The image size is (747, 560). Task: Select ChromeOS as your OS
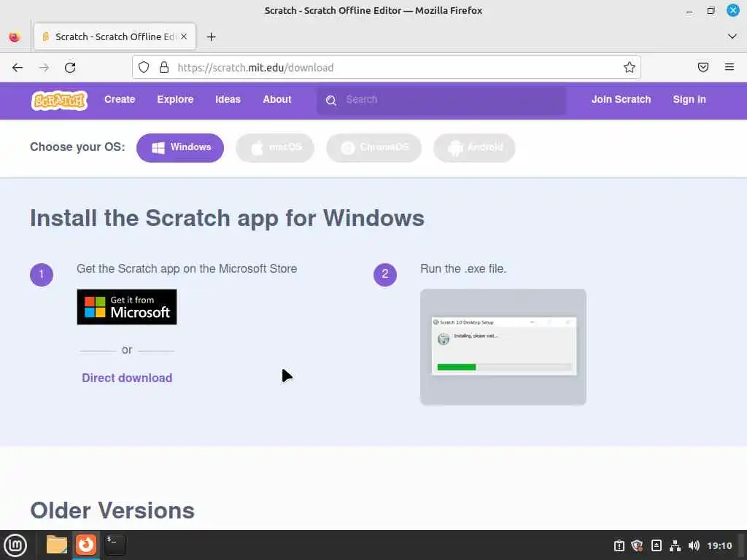click(374, 147)
